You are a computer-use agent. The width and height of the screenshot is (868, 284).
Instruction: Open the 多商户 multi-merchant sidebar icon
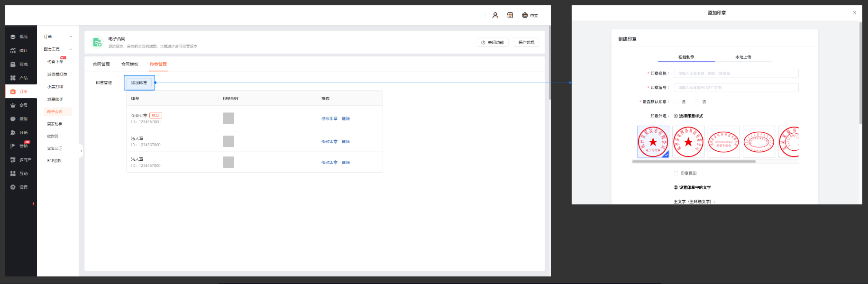pyautogui.click(x=13, y=160)
